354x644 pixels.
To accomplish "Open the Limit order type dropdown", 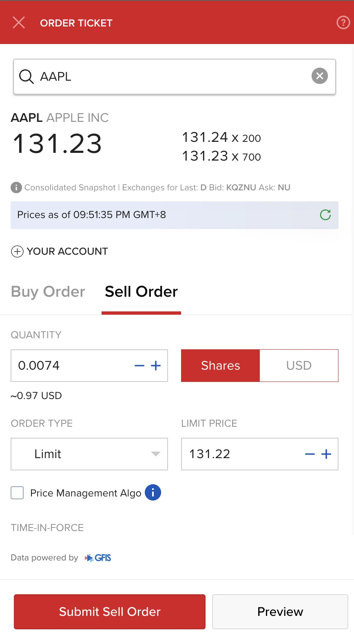I will point(89,454).
